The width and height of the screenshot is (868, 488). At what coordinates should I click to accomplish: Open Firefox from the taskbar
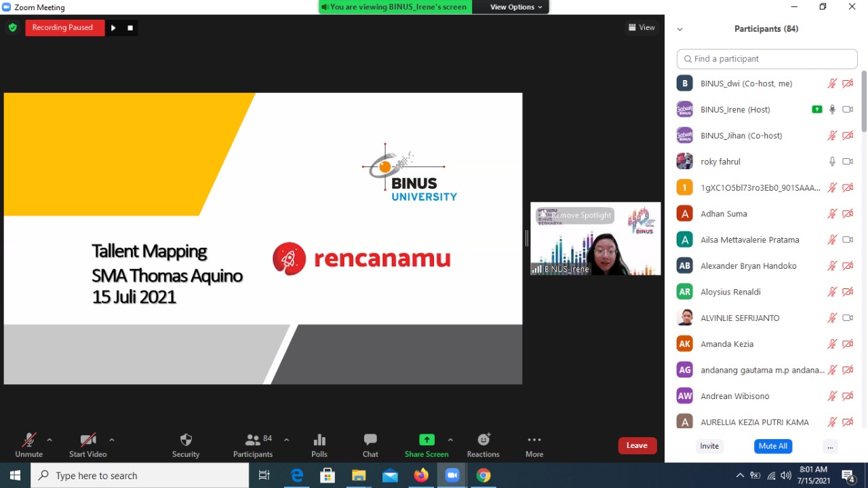point(421,475)
